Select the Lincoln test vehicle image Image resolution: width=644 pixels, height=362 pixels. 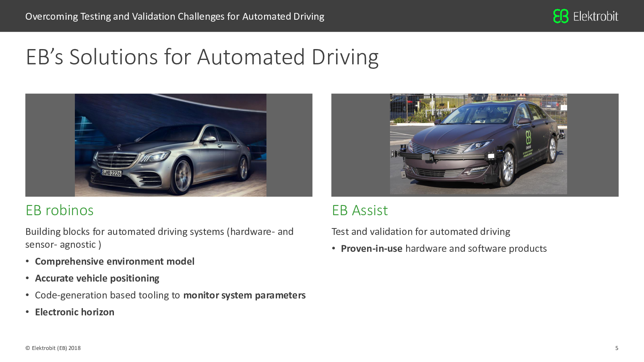click(479, 144)
